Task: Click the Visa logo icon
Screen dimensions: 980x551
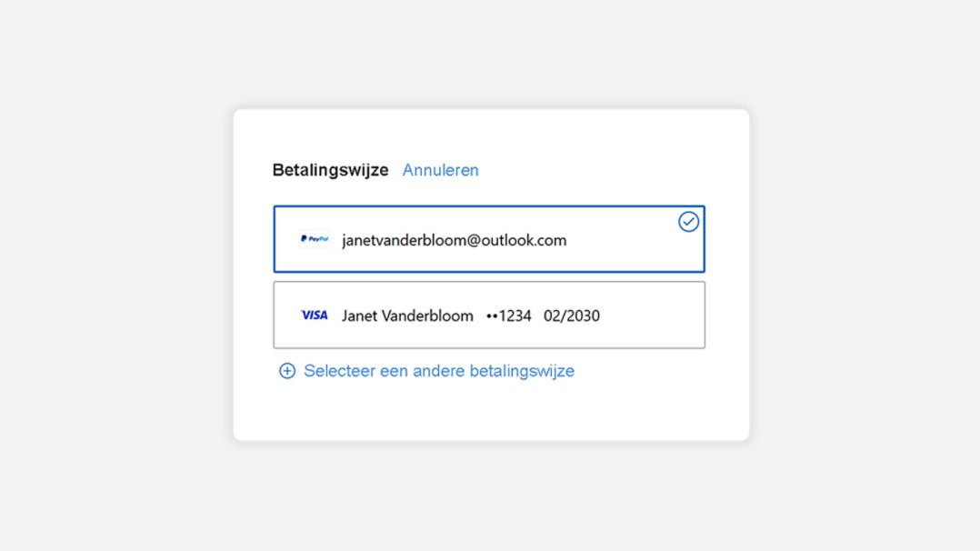Action: [315, 316]
